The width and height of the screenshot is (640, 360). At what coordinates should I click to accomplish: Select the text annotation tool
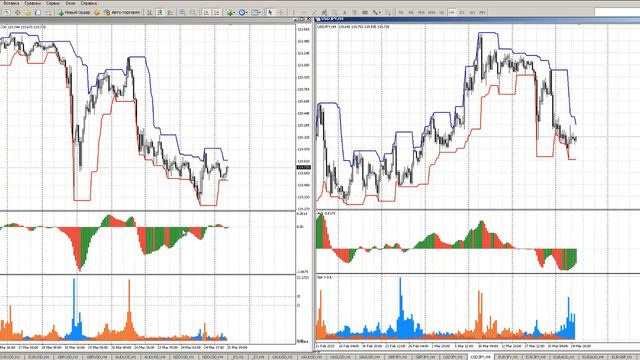click(x=345, y=13)
